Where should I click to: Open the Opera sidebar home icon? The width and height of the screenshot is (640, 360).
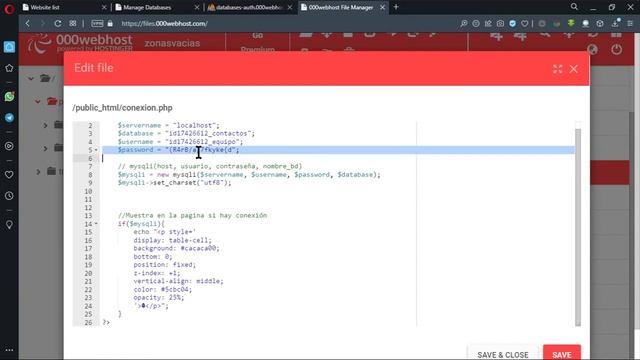point(9,47)
